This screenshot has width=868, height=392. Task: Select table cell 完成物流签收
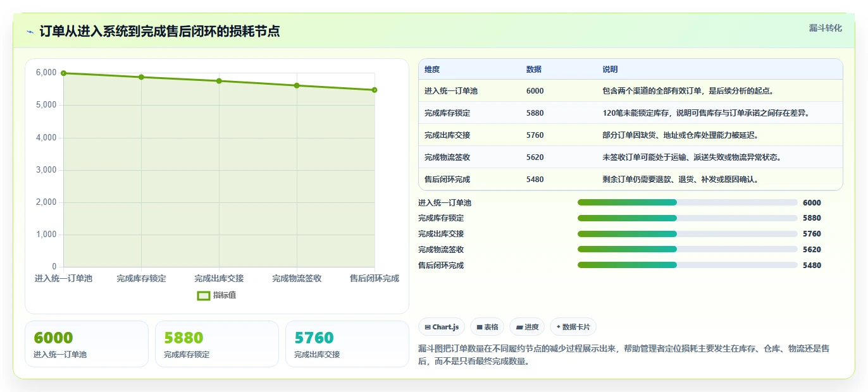(x=447, y=157)
